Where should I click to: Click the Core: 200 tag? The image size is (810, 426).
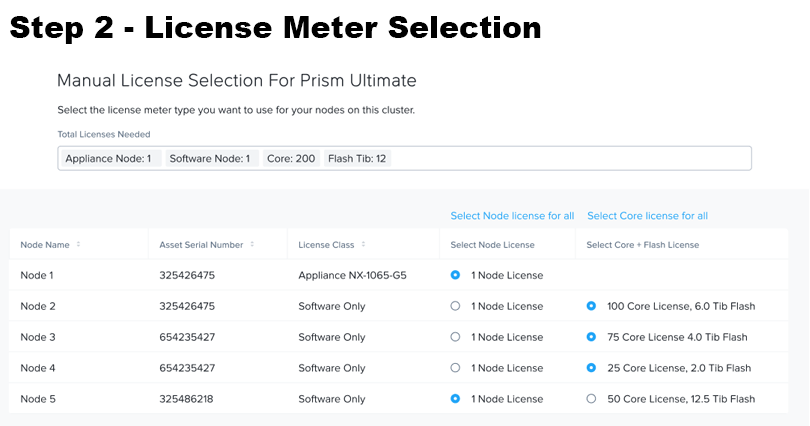291,159
